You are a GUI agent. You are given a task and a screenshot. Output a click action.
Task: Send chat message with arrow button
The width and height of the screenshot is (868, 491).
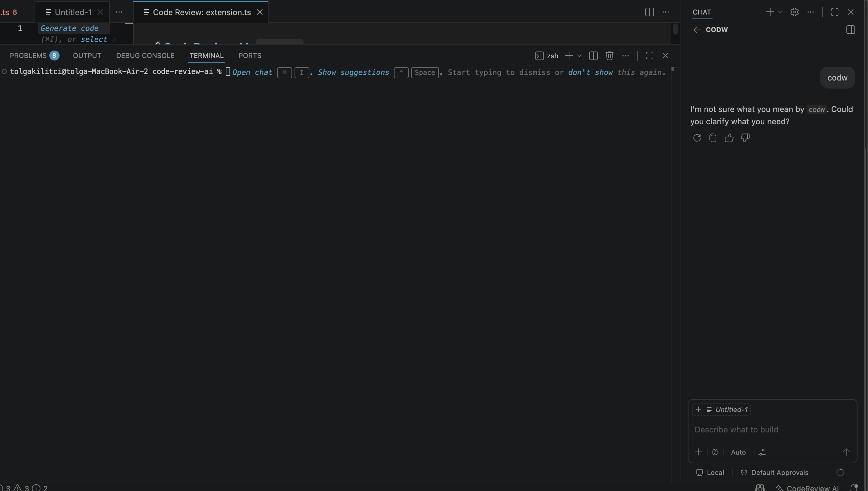tap(846, 452)
